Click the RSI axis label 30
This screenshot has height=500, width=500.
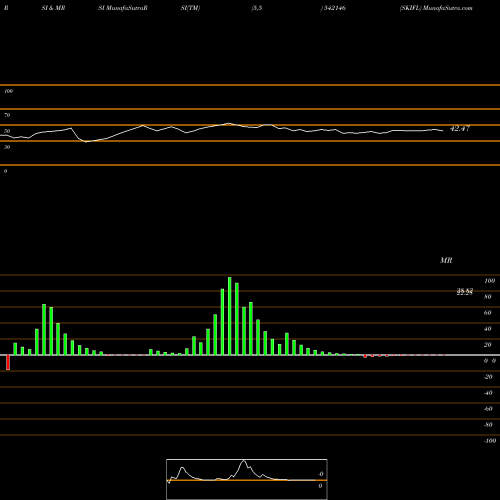(7, 147)
